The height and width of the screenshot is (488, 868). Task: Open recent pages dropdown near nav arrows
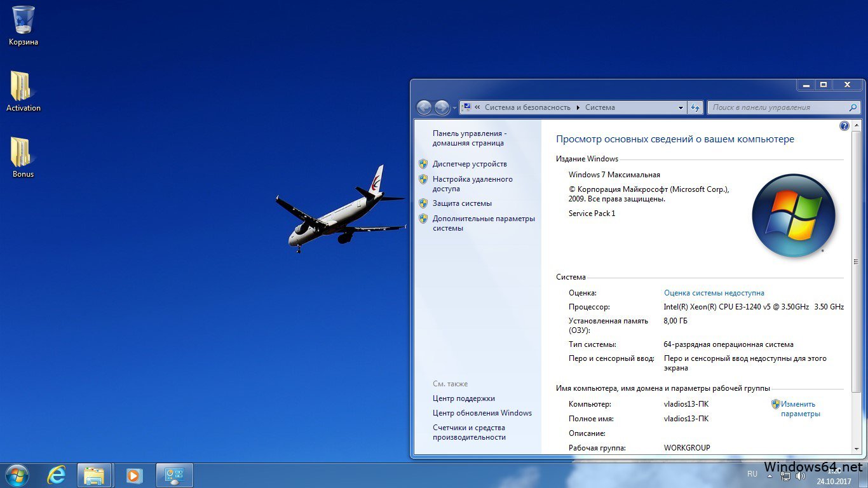454,108
